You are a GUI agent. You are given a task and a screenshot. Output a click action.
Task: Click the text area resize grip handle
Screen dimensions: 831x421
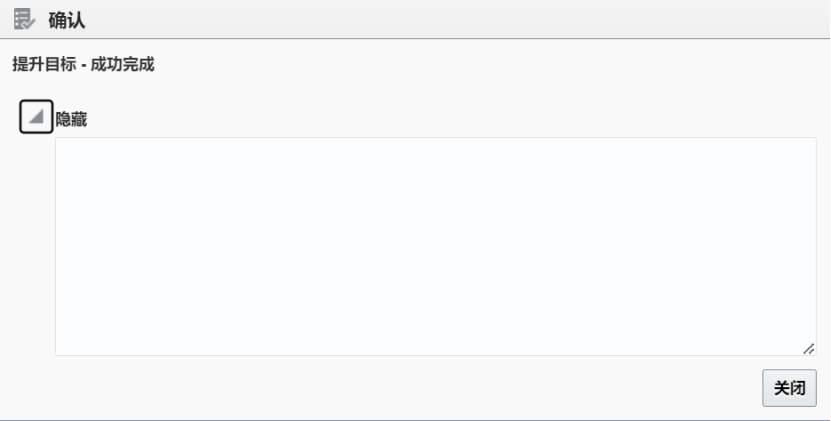point(809,348)
